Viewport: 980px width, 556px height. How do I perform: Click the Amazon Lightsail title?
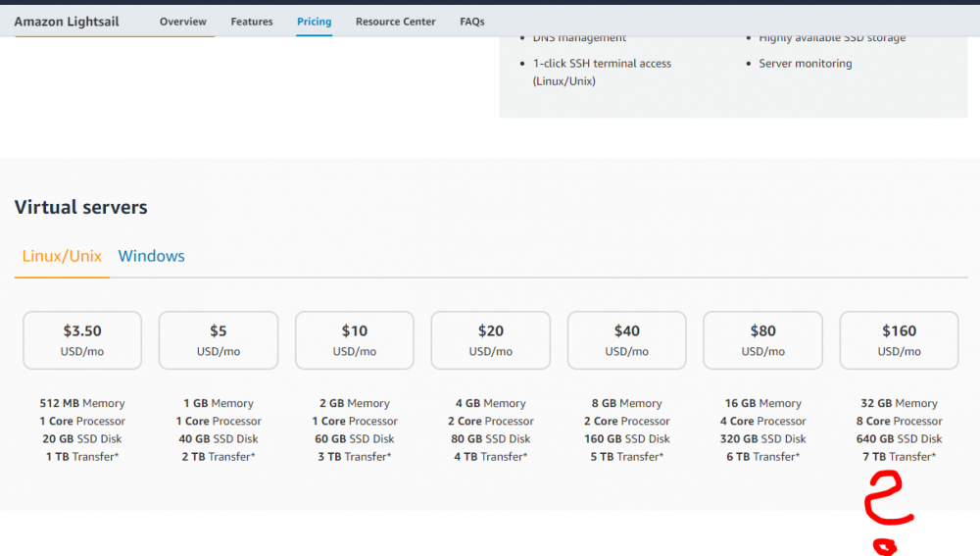tap(67, 22)
